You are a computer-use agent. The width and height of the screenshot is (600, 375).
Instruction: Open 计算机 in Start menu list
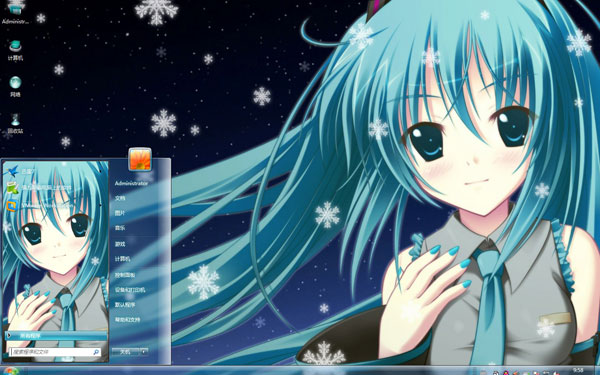click(122, 259)
